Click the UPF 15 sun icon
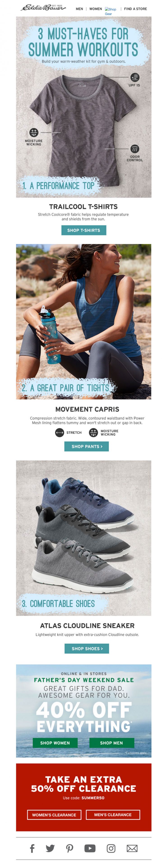This screenshot has width=168, height=868. pyautogui.click(x=135, y=77)
